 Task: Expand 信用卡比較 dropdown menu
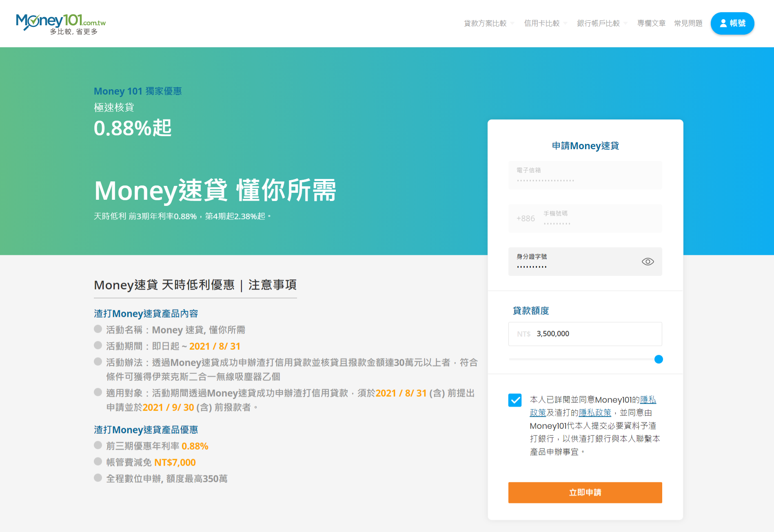tap(546, 23)
